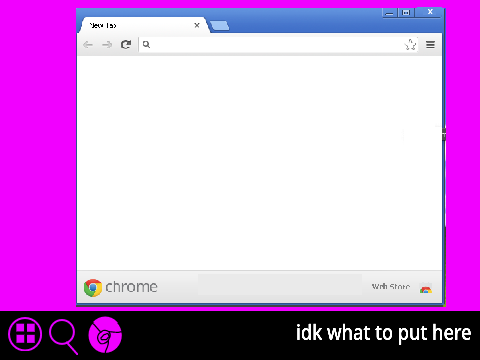Viewport: 480px width, 360px height.
Task: Click the magenta magnifying glass search icon
Action: pyautogui.click(x=63, y=336)
